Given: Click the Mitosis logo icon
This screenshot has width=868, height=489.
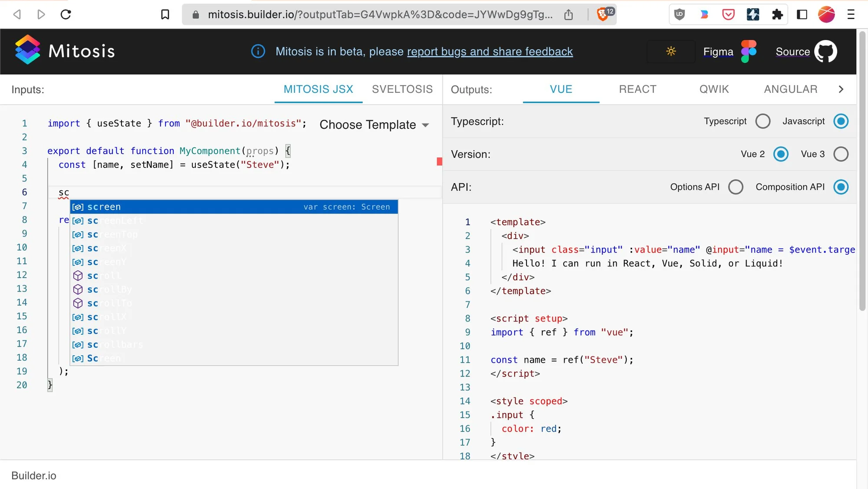Looking at the screenshot, I should coord(27,49).
